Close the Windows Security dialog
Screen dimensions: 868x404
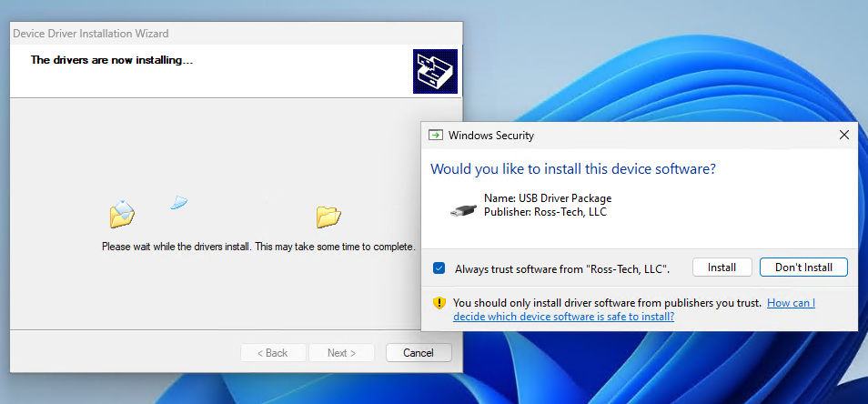tap(844, 135)
